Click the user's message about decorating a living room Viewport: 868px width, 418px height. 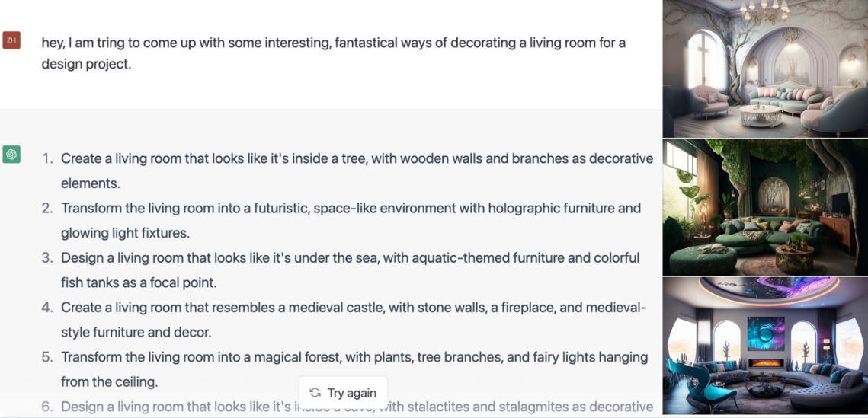[333, 53]
